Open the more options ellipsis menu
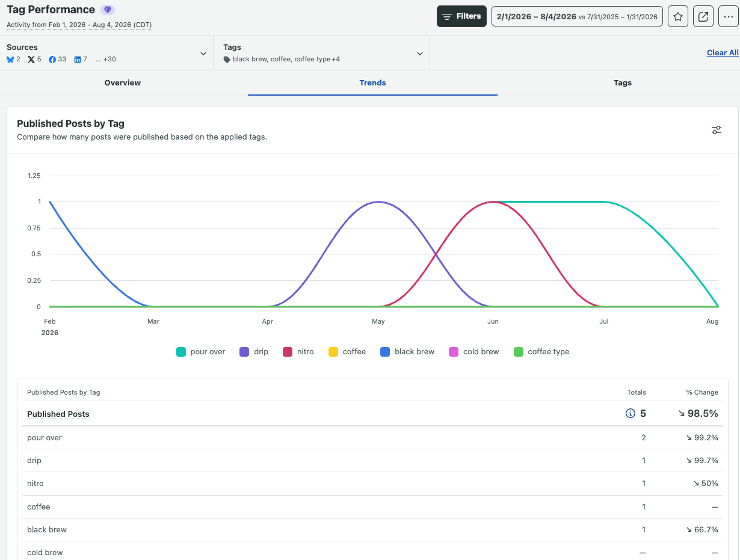 (729, 16)
